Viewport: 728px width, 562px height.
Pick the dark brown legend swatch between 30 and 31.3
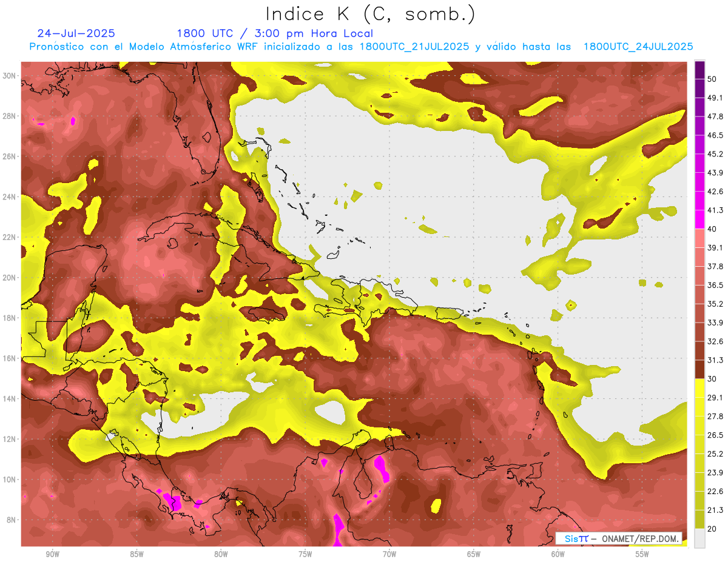pos(699,369)
